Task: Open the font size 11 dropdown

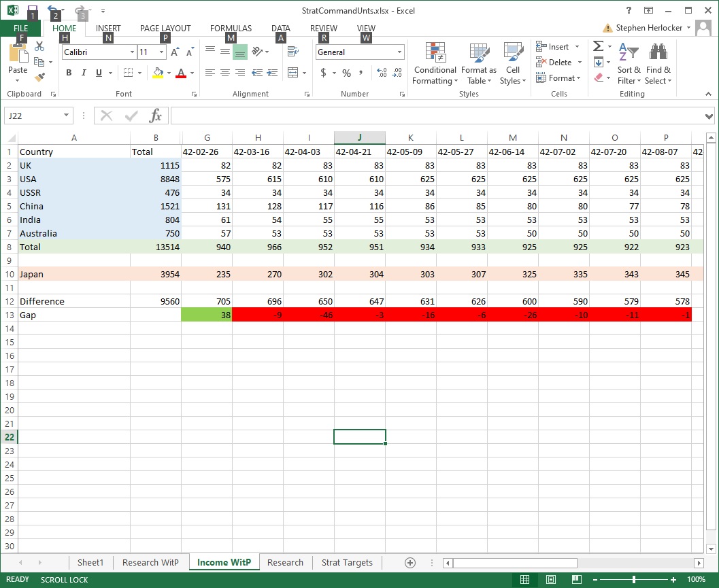Action: (161, 52)
